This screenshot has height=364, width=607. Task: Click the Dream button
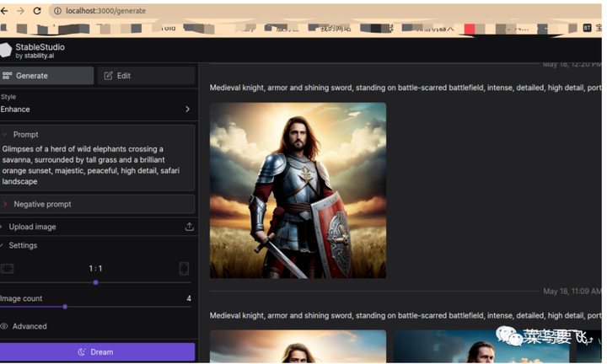(97, 352)
